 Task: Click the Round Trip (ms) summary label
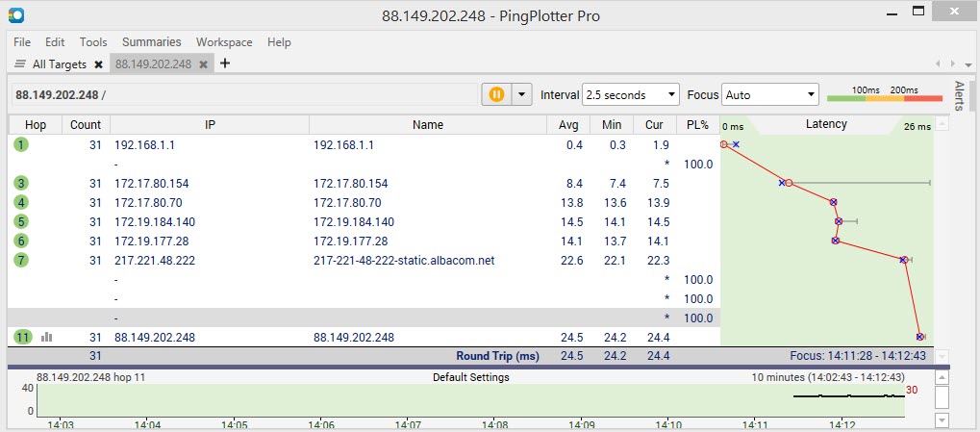pyautogui.click(x=497, y=356)
